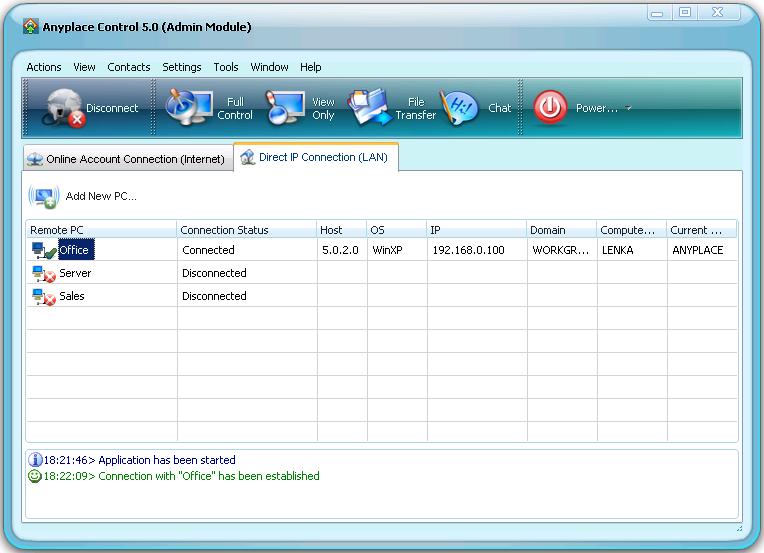Sort by Host column header

(342, 230)
